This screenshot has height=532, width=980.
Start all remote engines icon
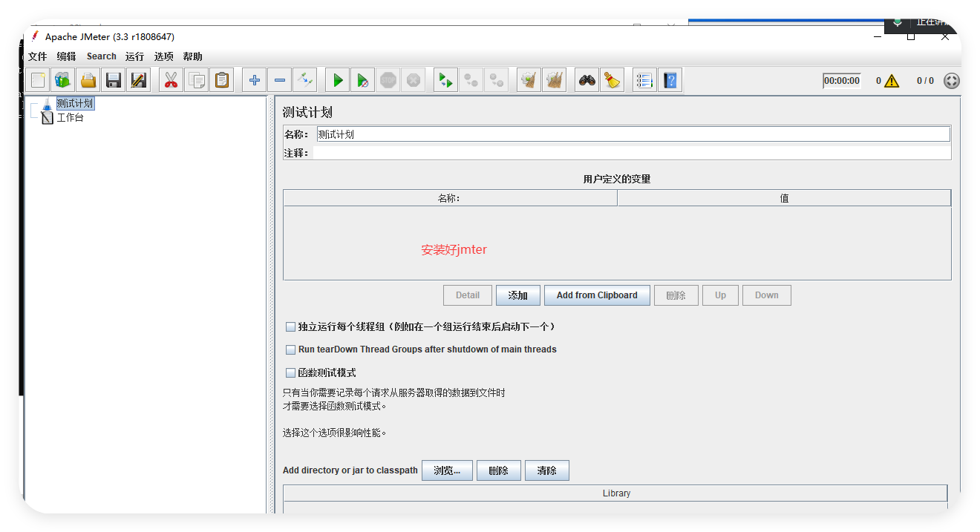pos(445,80)
